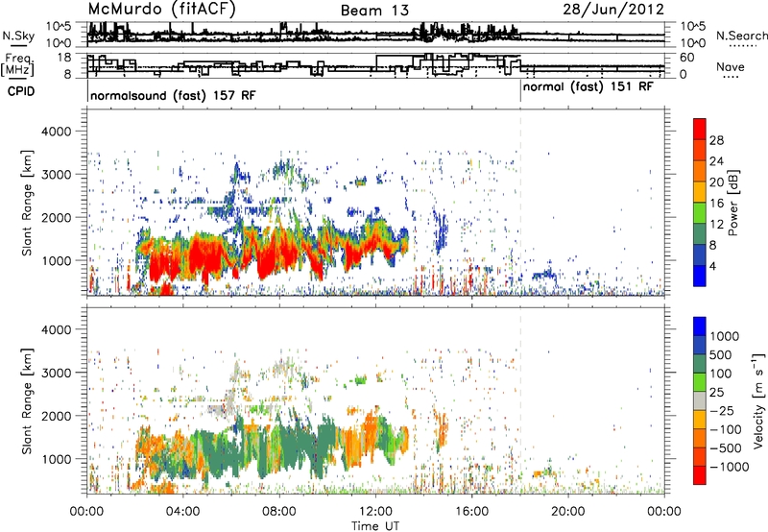This screenshot has height=532, width=768.
Task: Click the "60" tick of the Nave axis
Action: click(687, 58)
